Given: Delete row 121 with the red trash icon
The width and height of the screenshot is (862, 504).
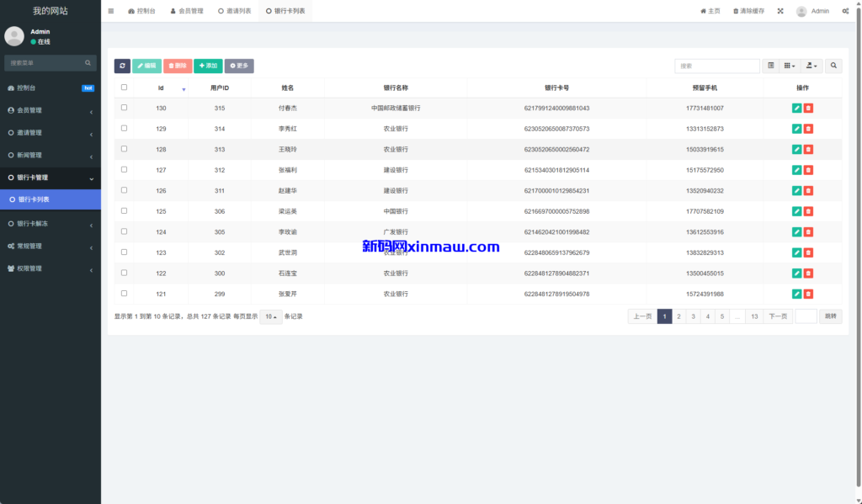Looking at the screenshot, I should 809,294.
